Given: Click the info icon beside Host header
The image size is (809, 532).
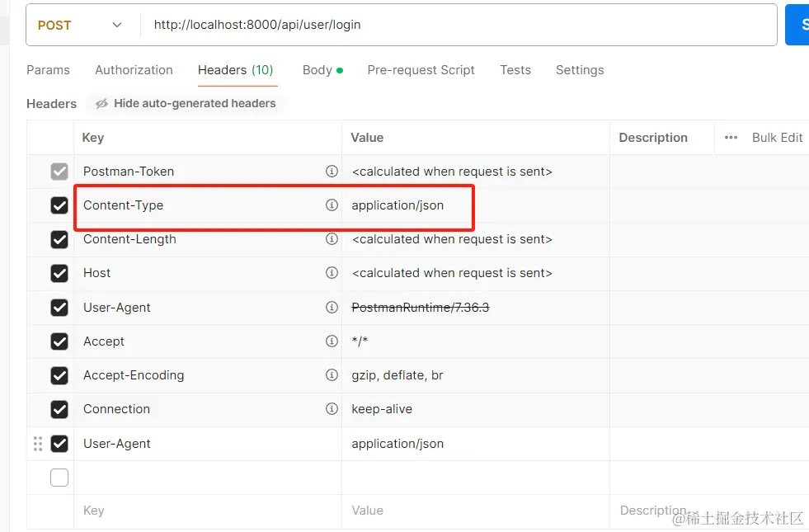Looking at the screenshot, I should [332, 273].
